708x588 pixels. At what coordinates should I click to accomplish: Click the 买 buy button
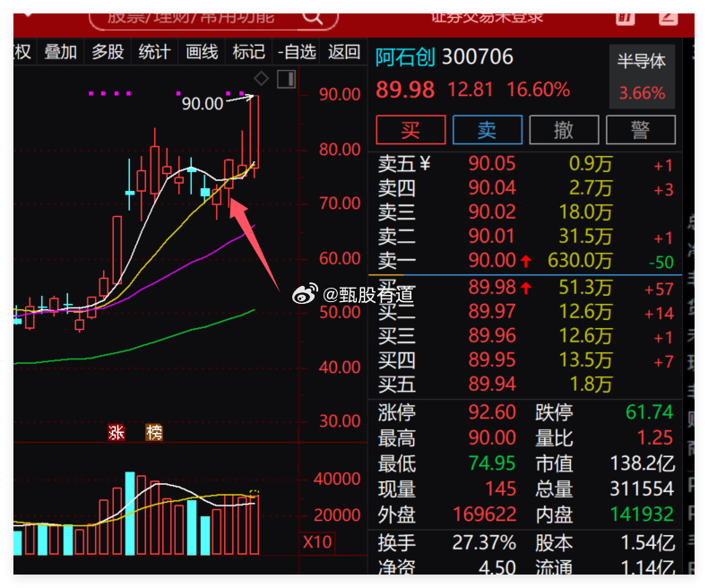410,130
